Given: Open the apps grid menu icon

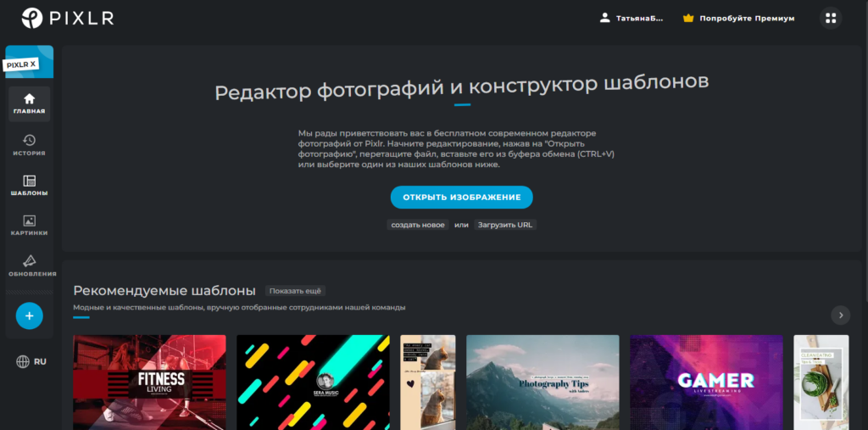Looking at the screenshot, I should pyautogui.click(x=831, y=19).
